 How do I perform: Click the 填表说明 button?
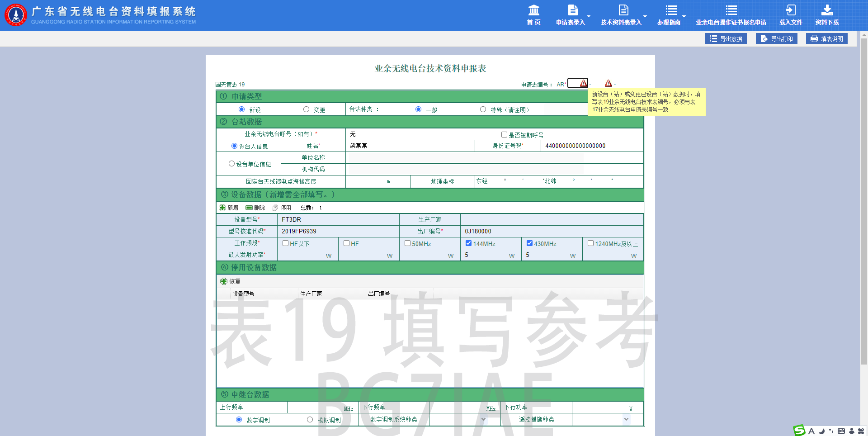coord(826,39)
